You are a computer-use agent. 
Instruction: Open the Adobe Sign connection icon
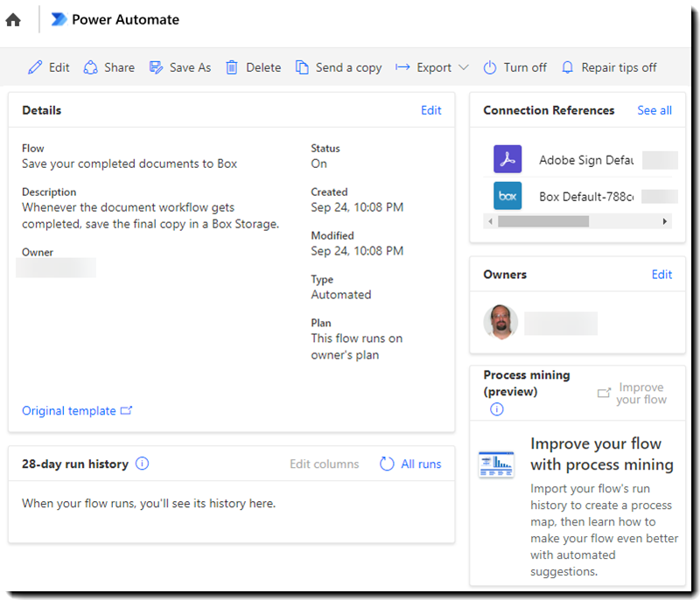[507, 160]
